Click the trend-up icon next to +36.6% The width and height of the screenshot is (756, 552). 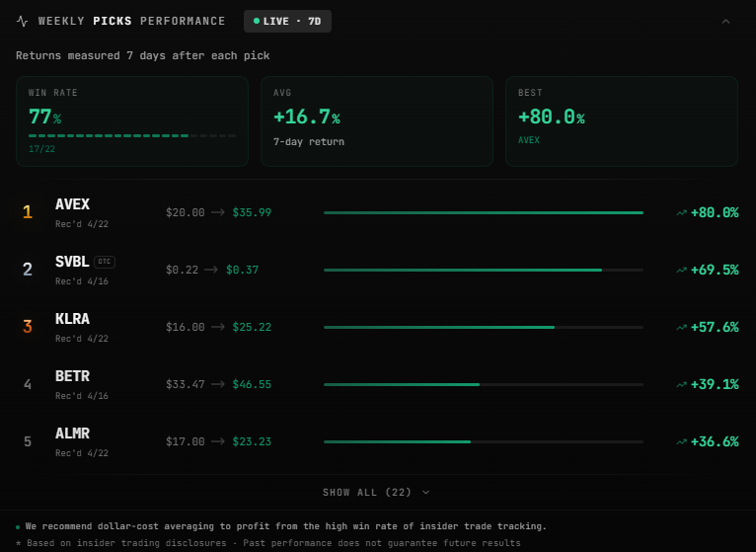click(x=681, y=441)
